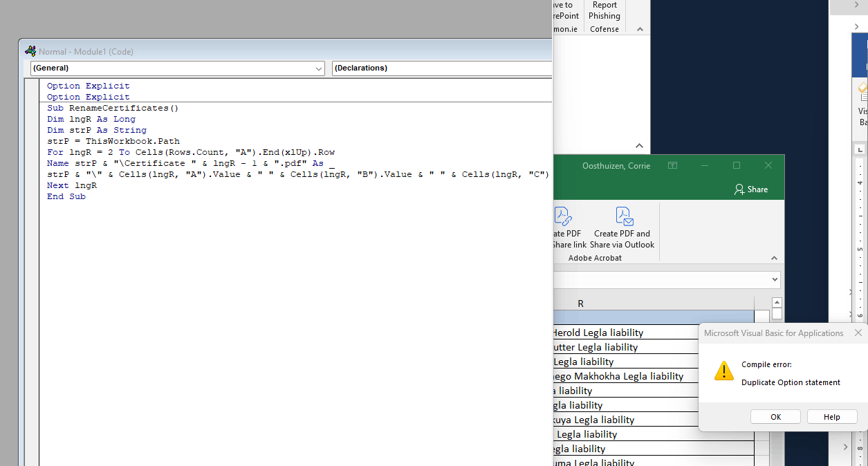Viewport: 868px width, 466px height.
Task: Click the "Cofense" ribbon group label
Action: 604,29
